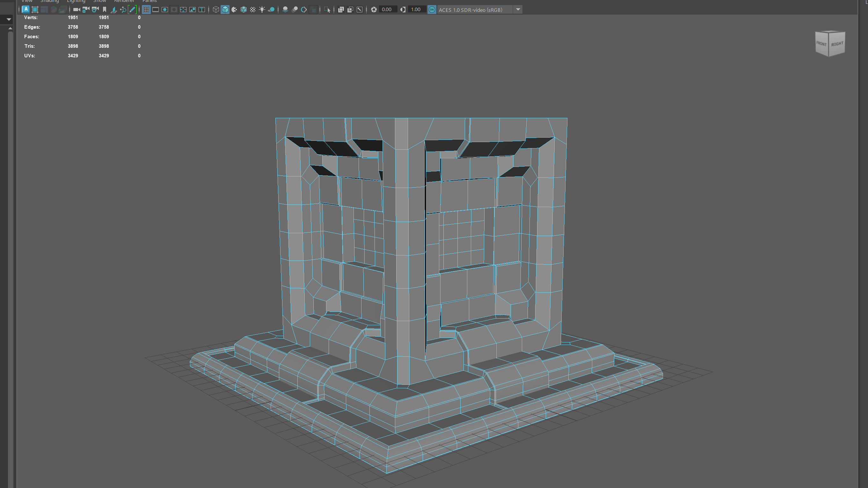Click the FRONT face of view cube
This screenshot has width=868, height=488.
[821, 44]
